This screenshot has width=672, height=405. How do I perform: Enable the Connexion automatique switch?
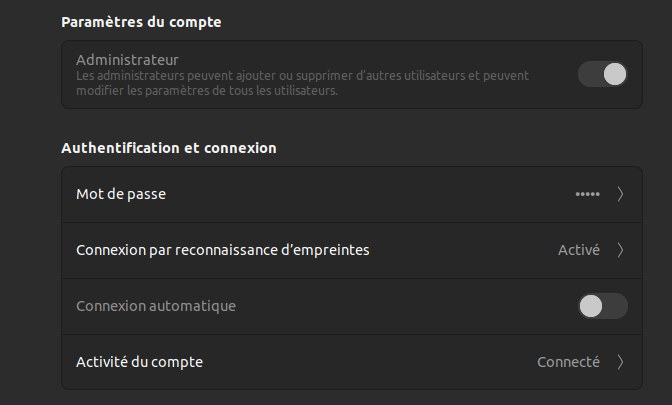tap(602, 306)
